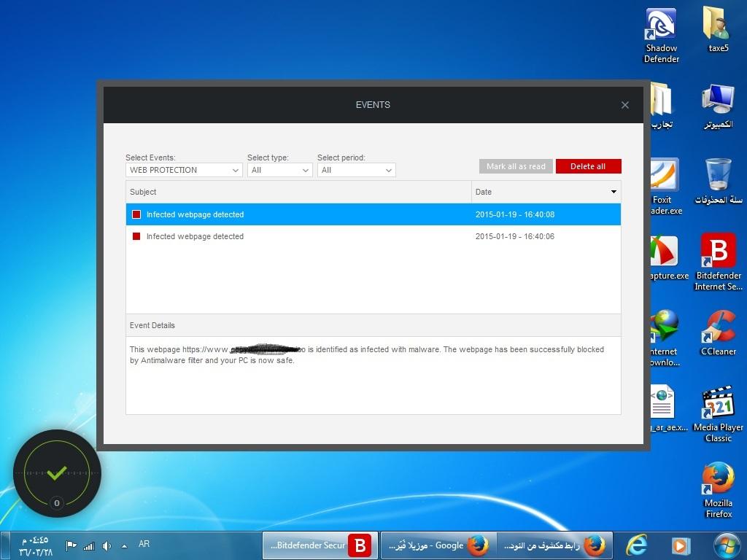
Task: Open the network signal tray icon
Action: coord(89,545)
